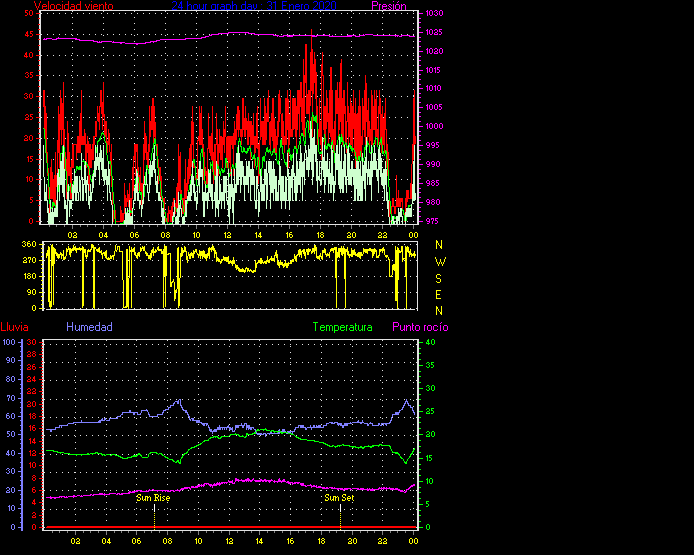Image resolution: width=694 pixels, height=555 pixels.
Task: Click the '45' wind speed axis value
Action: pos(29,34)
